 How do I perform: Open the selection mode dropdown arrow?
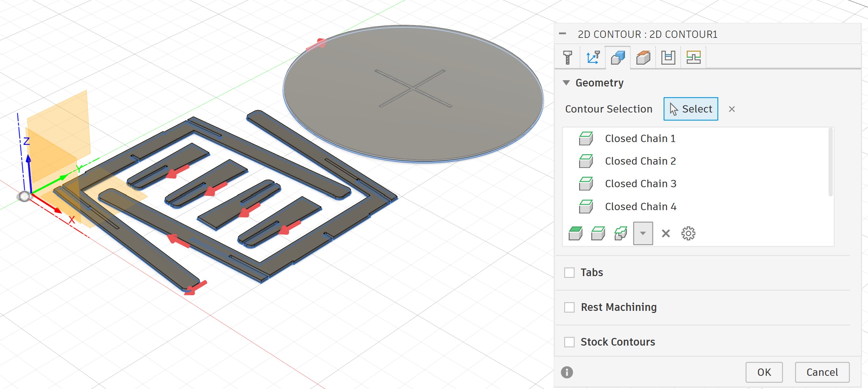[643, 233]
